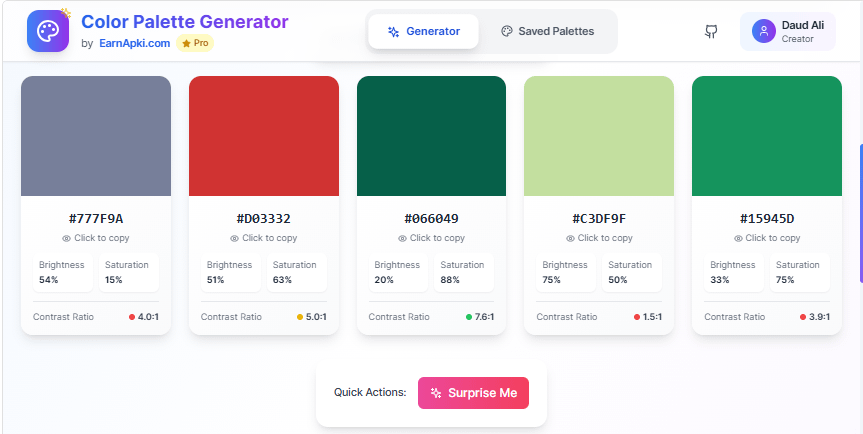
Task: Copy the hex code #066049
Action: click(432, 219)
